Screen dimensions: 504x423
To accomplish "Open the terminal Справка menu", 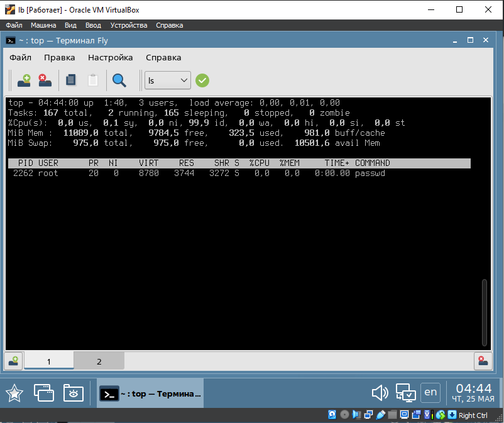I will 163,58.
